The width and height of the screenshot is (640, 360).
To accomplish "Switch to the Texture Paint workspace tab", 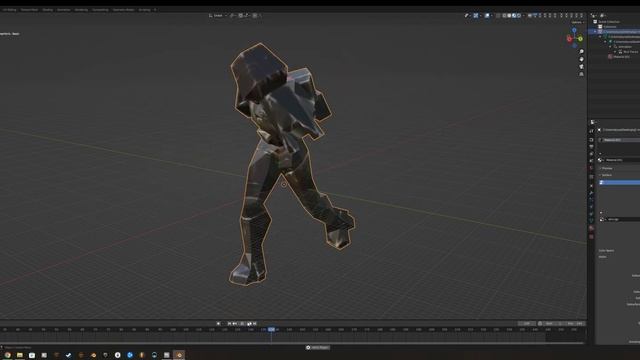I will pos(29,10).
